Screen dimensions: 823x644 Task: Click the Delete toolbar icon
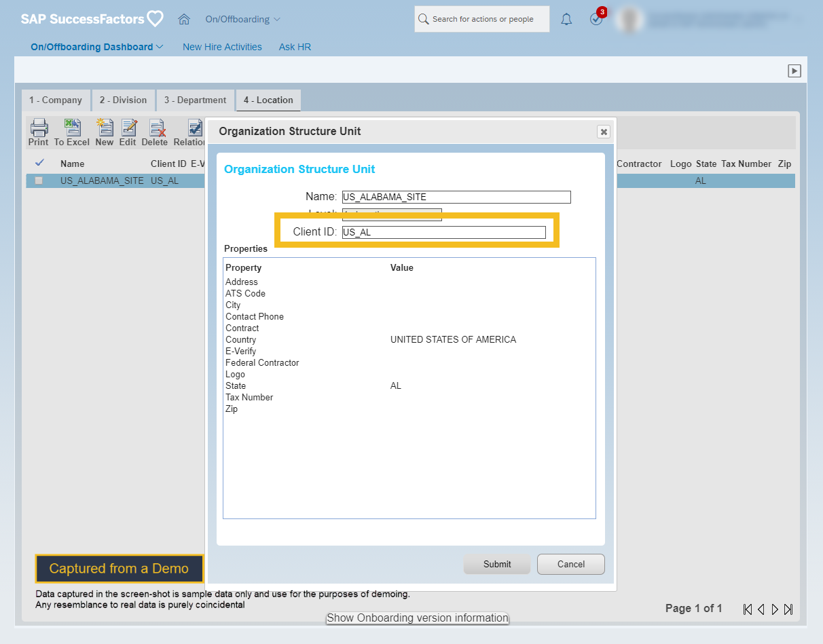(155, 132)
